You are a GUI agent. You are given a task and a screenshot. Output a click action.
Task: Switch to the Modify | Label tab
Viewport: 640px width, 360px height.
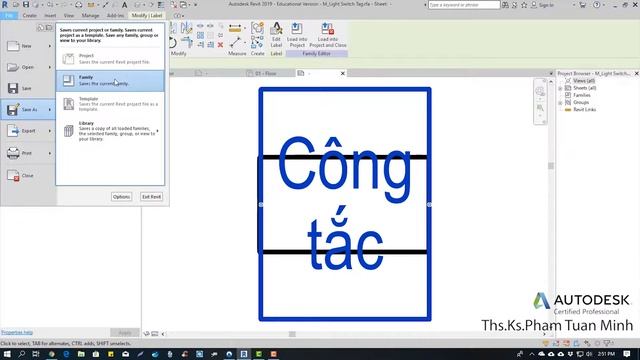pyautogui.click(x=147, y=16)
